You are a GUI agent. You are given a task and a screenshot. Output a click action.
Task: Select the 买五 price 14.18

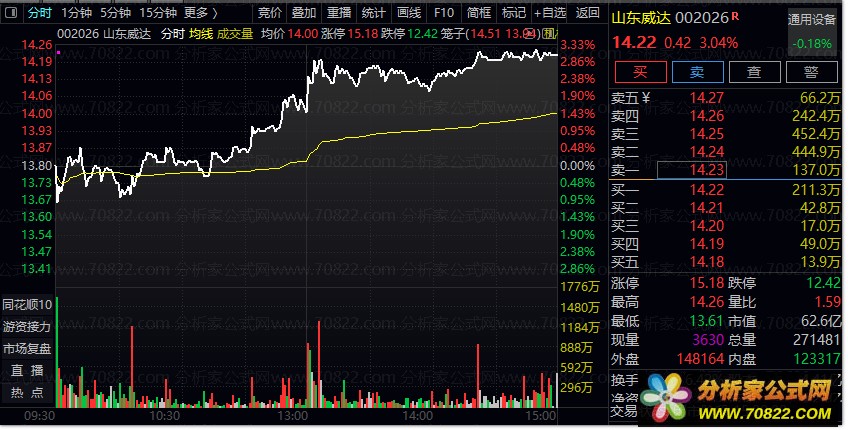(x=706, y=262)
